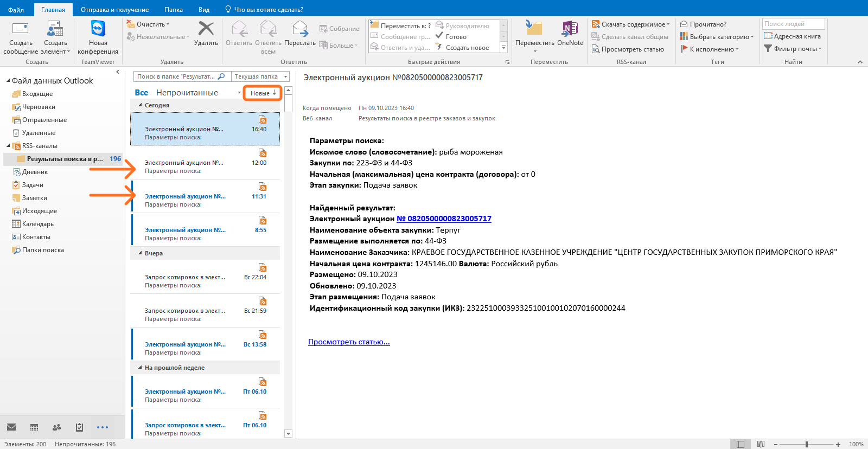Collapse the Outlook data file tree

tap(8, 81)
